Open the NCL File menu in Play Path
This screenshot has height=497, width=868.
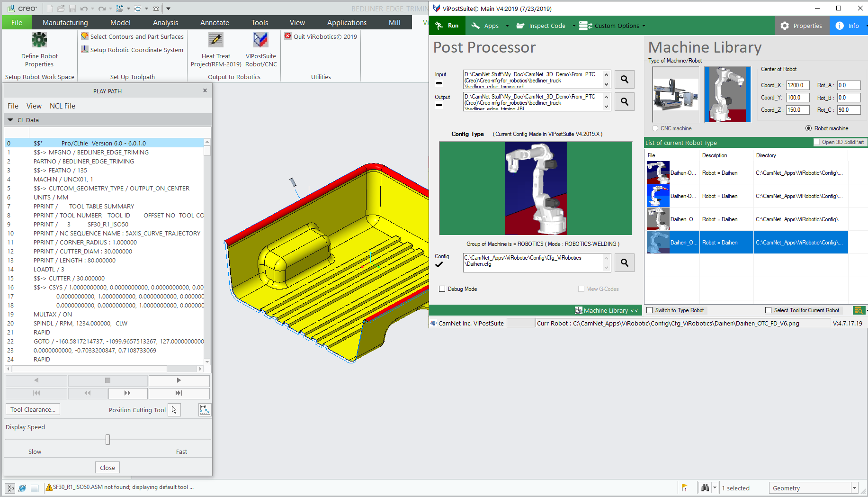62,106
